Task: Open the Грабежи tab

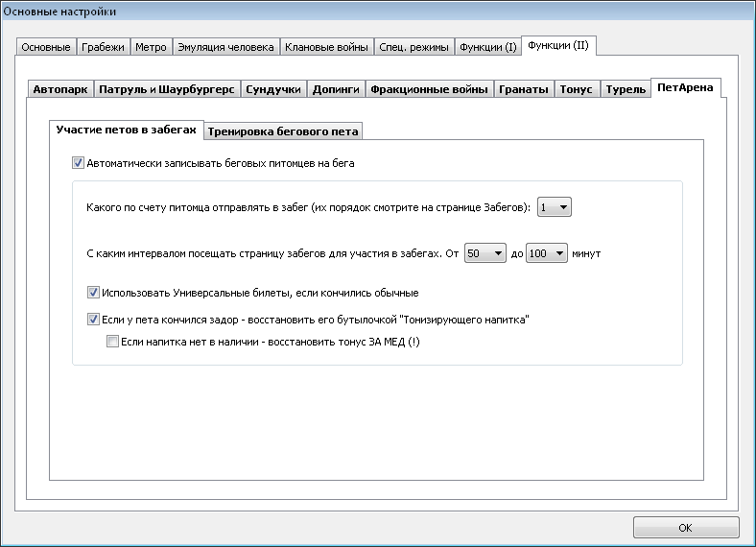Action: pos(103,47)
